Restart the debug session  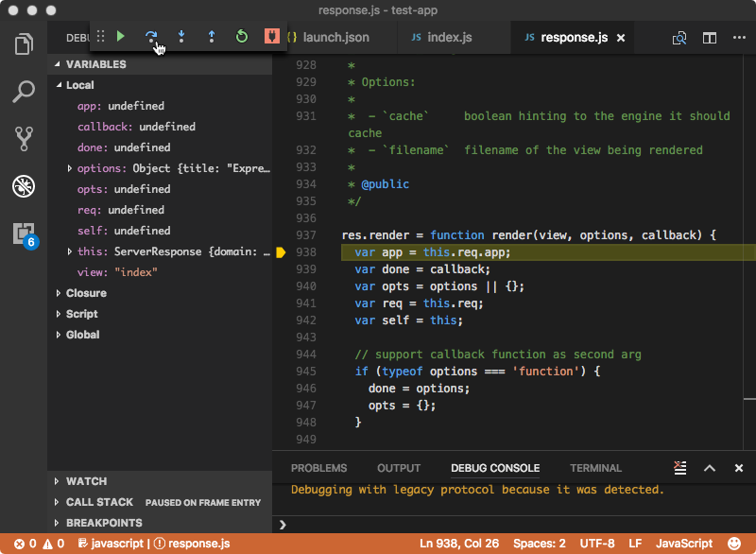(x=242, y=36)
